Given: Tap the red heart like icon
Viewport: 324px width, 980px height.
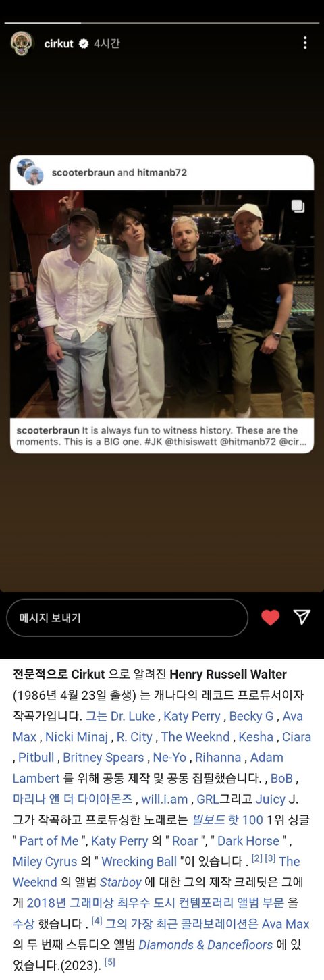Looking at the screenshot, I should [x=271, y=617].
